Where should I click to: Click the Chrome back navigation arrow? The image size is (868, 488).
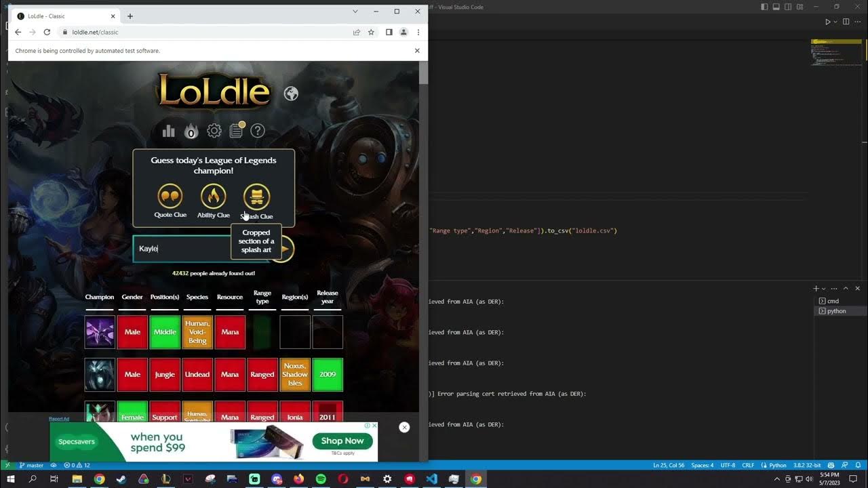18,32
